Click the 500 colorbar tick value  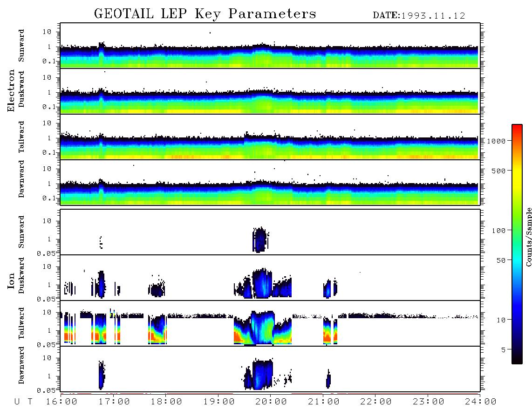498,171
